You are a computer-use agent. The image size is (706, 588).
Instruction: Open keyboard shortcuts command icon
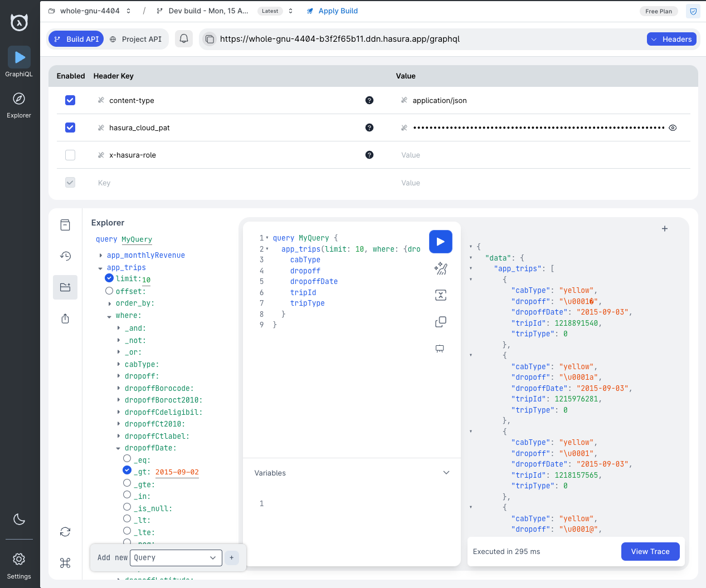click(x=65, y=563)
